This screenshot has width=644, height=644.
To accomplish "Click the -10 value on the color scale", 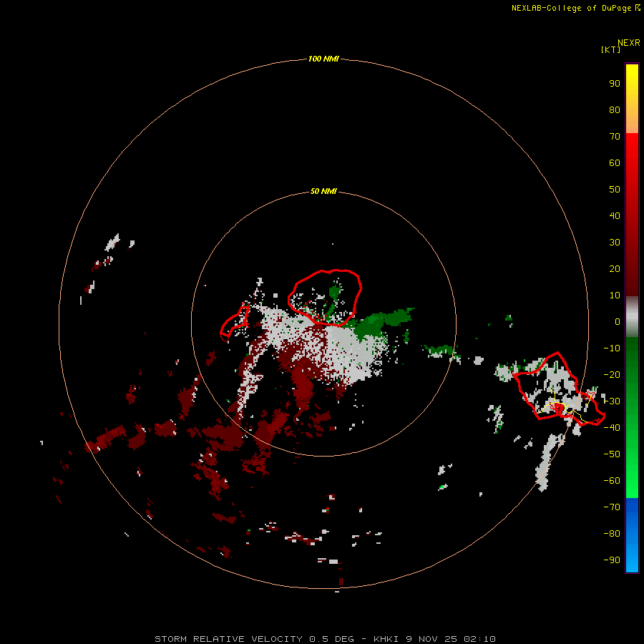I will 612,348.
